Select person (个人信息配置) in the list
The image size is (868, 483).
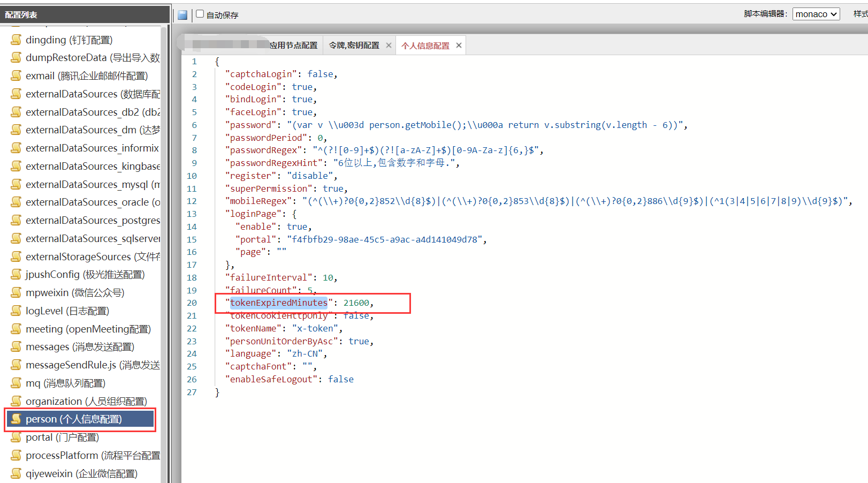80,419
